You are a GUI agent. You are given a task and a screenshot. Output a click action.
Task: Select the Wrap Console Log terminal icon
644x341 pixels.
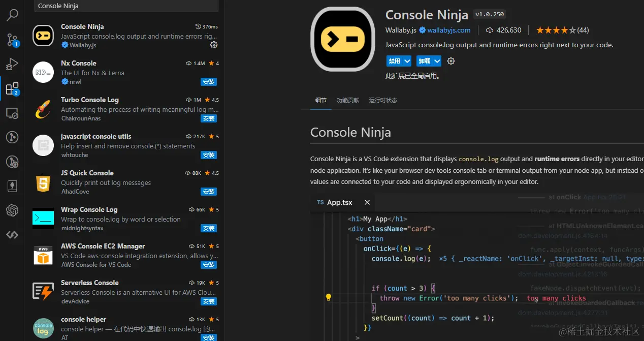click(x=43, y=219)
